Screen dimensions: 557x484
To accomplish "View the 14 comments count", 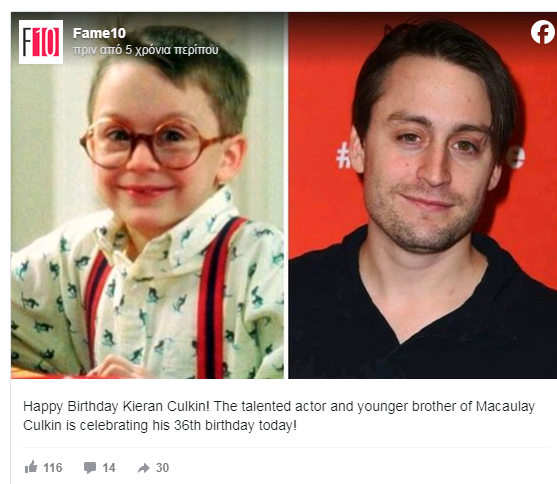I will click(109, 468).
